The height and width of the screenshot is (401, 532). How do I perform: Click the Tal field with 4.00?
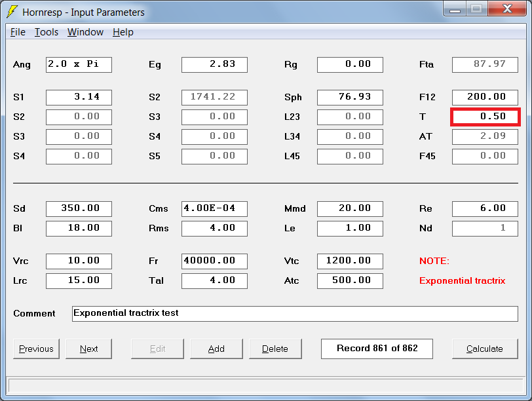pyautogui.click(x=214, y=281)
